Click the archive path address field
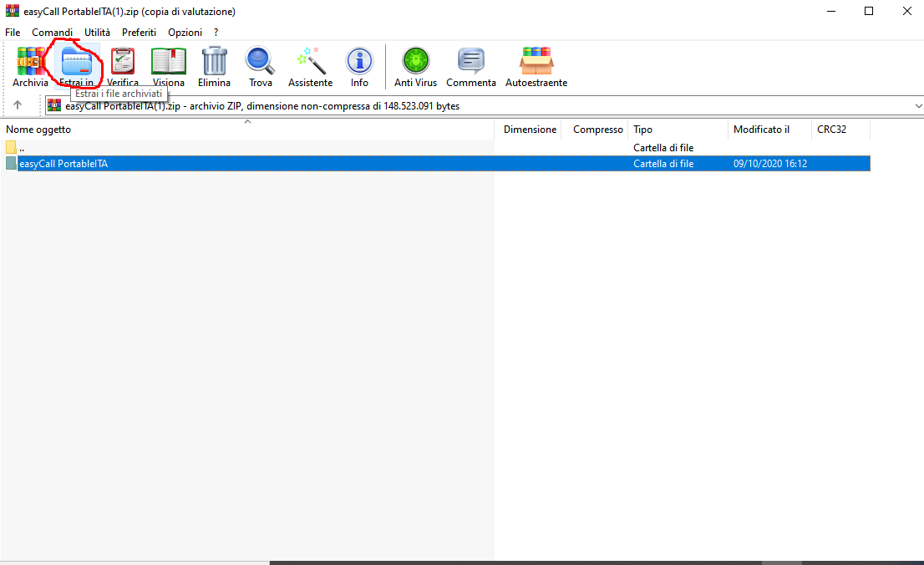The image size is (924, 565). pos(485,106)
